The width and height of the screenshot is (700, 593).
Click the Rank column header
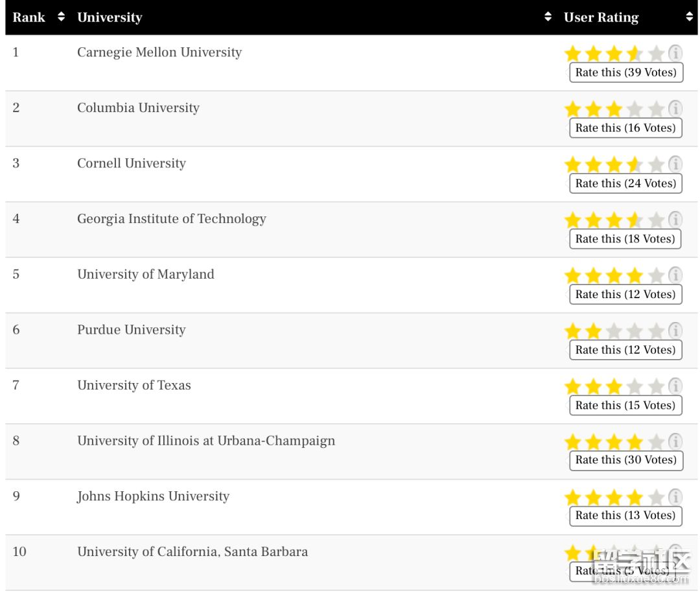pos(29,17)
